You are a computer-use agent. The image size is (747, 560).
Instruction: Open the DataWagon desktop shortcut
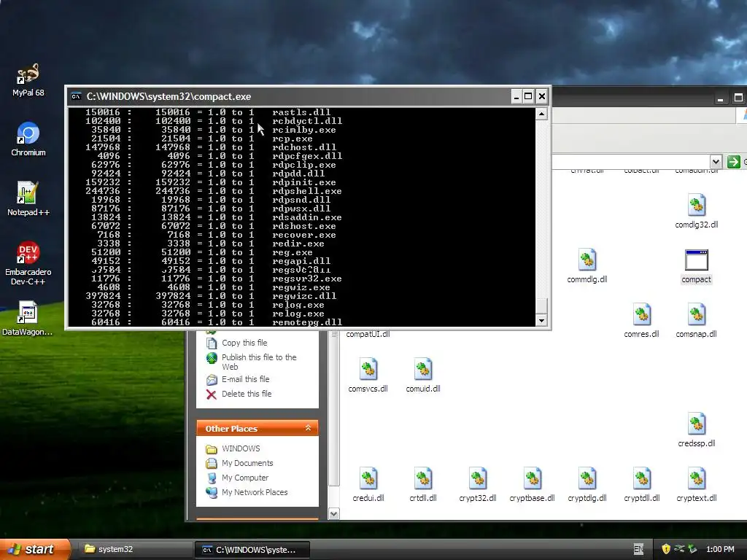(27, 318)
